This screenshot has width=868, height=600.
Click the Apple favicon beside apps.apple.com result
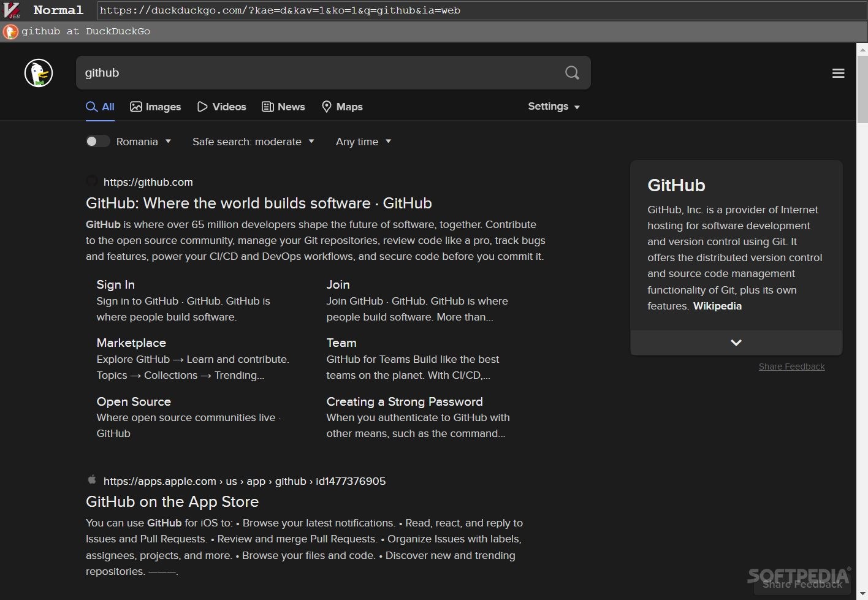92,480
